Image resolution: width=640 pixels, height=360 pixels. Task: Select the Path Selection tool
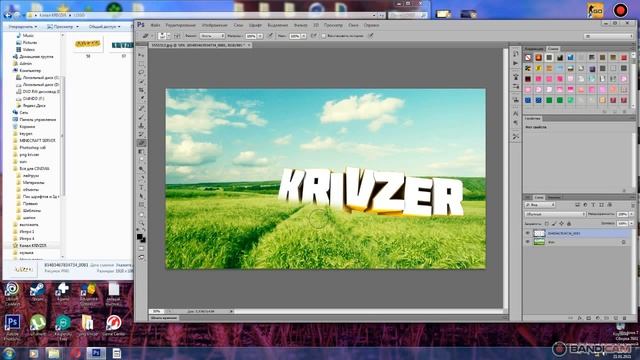(x=141, y=196)
